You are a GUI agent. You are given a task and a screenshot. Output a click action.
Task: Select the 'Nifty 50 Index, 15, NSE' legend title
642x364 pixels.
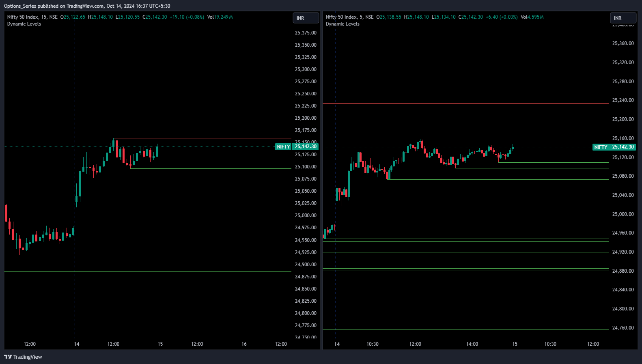pyautogui.click(x=32, y=17)
